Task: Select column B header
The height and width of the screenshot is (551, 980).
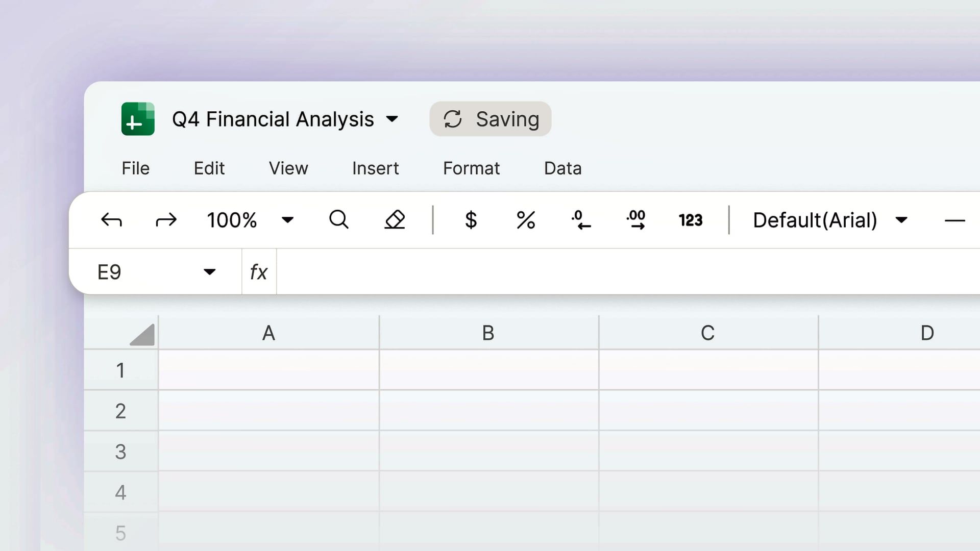Action: [488, 333]
